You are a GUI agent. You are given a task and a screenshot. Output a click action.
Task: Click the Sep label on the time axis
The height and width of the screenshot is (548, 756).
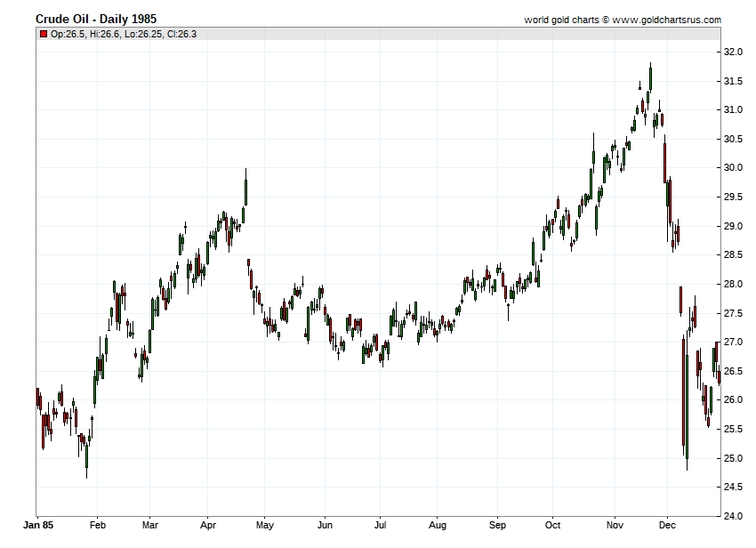click(x=496, y=526)
